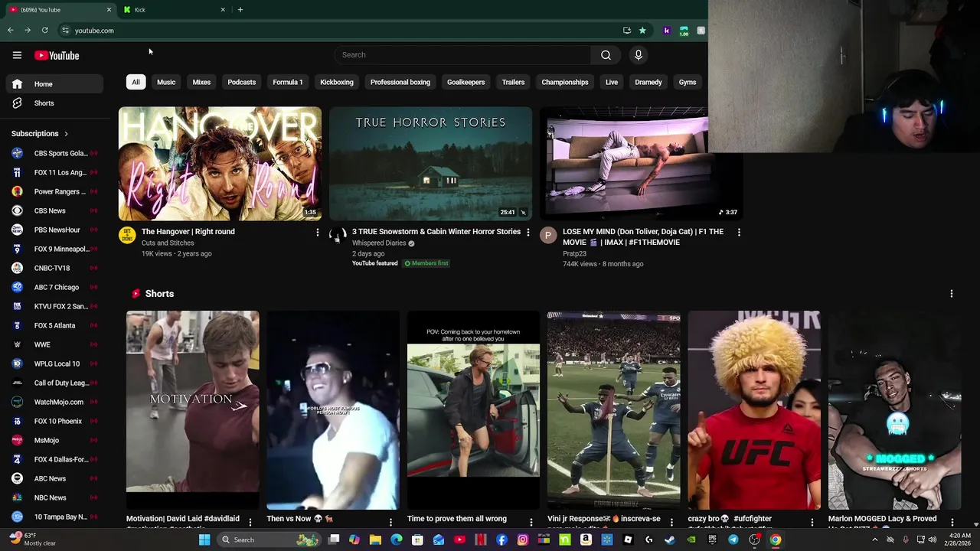Select the Live filter chip

click(x=612, y=82)
